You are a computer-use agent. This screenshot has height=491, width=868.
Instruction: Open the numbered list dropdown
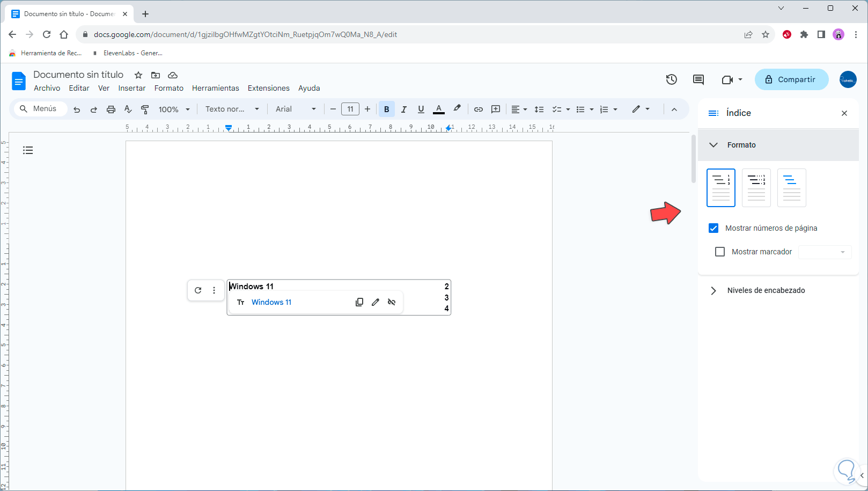pyautogui.click(x=608, y=109)
